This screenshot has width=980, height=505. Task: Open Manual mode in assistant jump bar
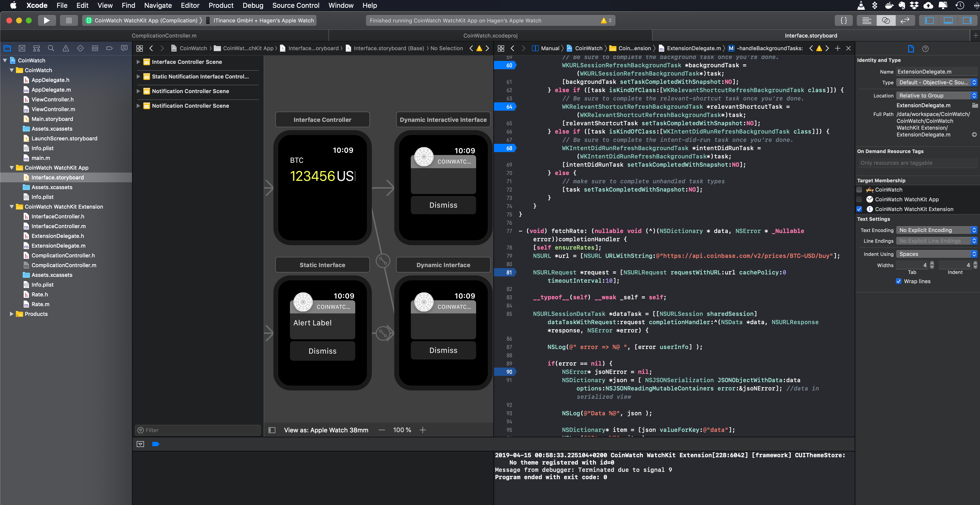pyautogui.click(x=546, y=48)
